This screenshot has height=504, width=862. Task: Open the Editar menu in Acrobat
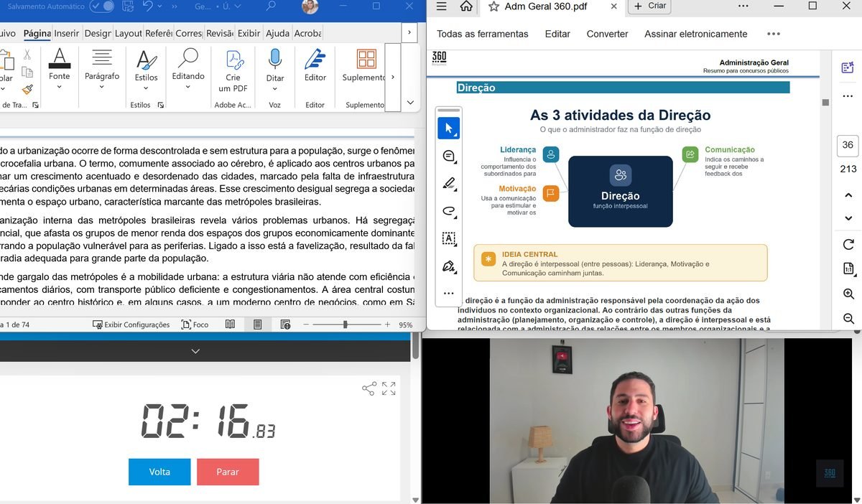pyautogui.click(x=557, y=34)
